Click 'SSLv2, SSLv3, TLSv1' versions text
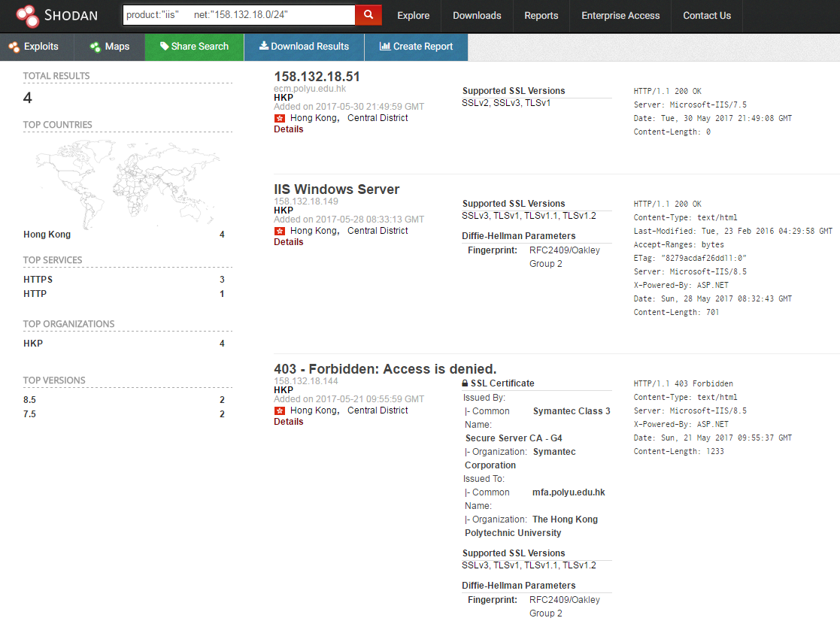Viewport: 840px width, 624px height. (x=505, y=103)
